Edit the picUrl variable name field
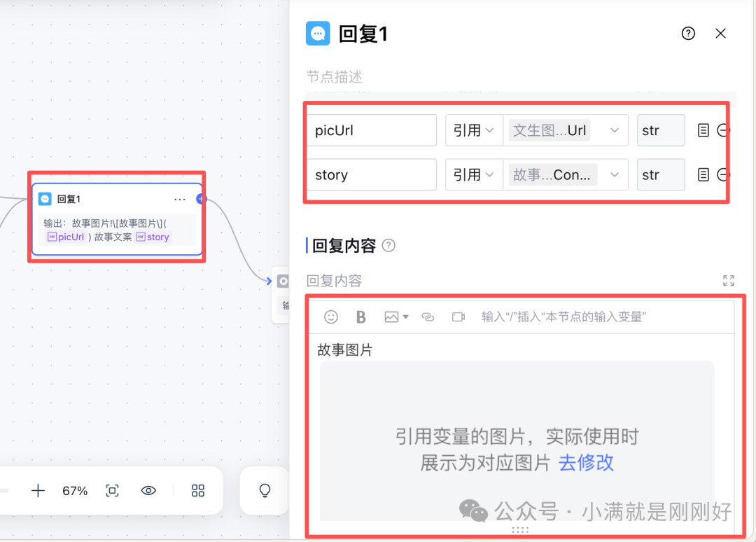This screenshot has height=542, width=756. point(372,130)
